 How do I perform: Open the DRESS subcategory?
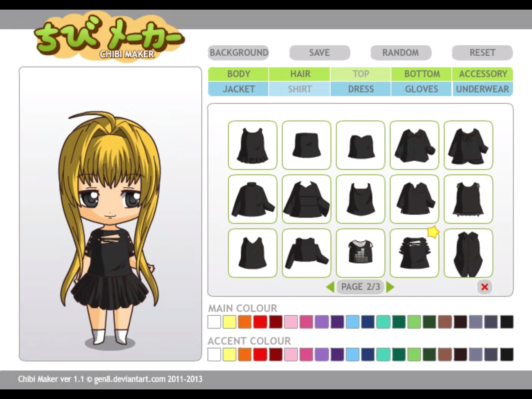[361, 89]
